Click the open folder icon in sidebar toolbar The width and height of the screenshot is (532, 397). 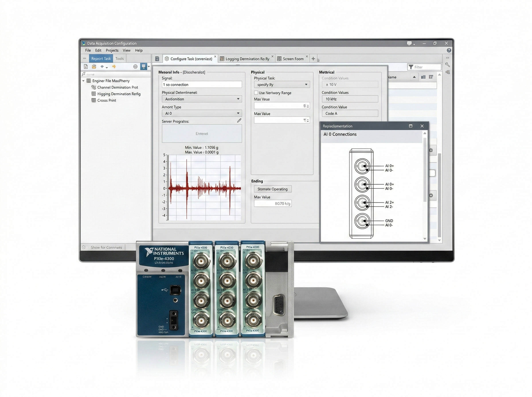click(x=94, y=66)
